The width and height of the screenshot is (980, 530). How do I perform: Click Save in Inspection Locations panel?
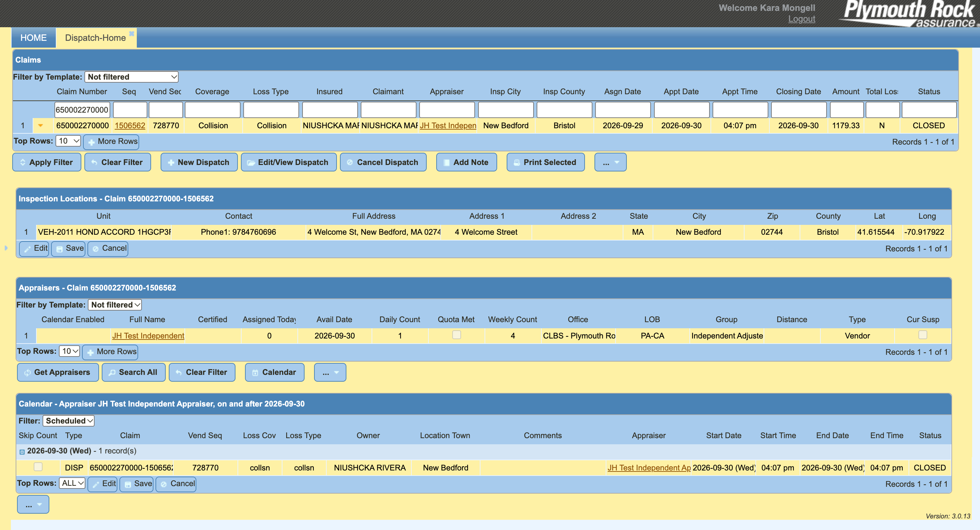click(x=68, y=249)
